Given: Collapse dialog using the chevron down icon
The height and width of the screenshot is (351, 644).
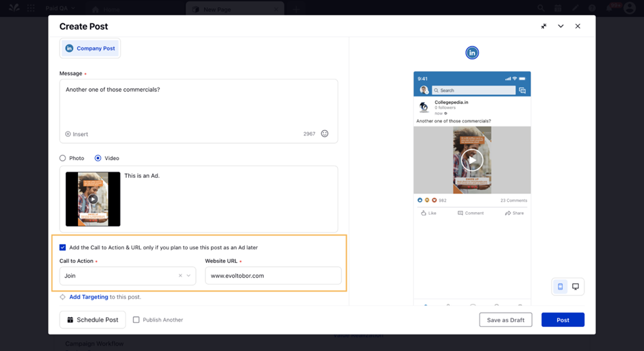Looking at the screenshot, I should (x=560, y=27).
